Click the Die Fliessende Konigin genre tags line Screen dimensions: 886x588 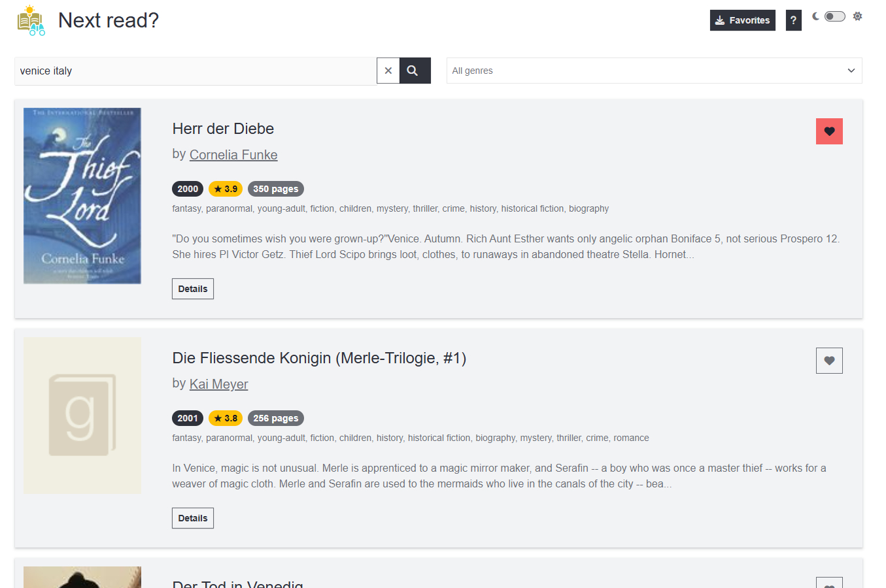[x=411, y=438]
